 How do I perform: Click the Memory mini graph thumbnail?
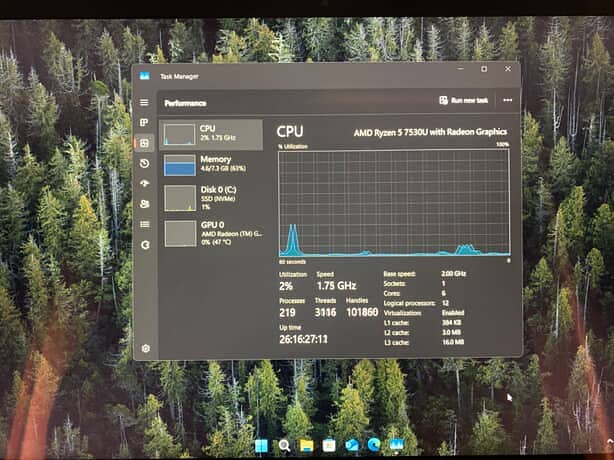pyautogui.click(x=180, y=165)
